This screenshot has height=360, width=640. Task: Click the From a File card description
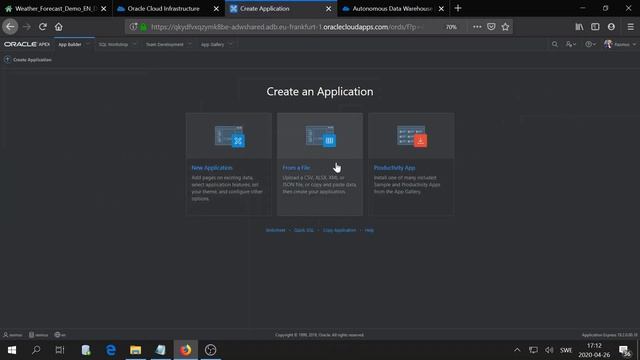pos(319,184)
